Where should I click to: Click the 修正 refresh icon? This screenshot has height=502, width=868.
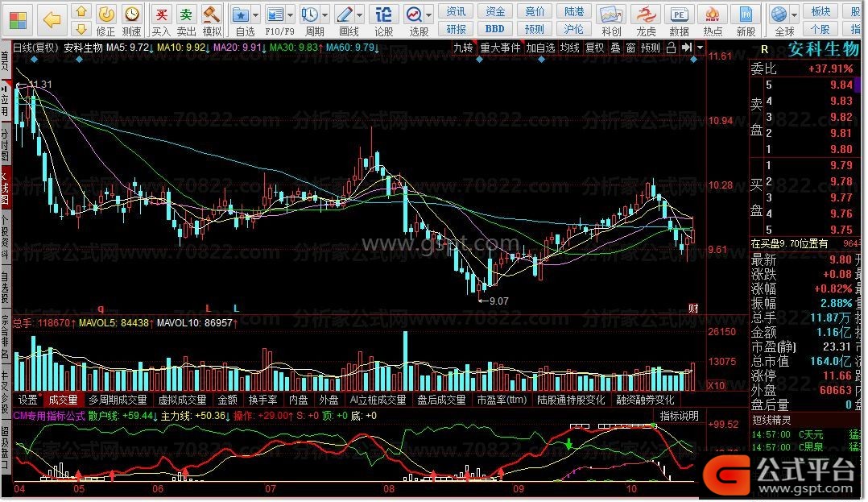pyautogui.click(x=105, y=15)
